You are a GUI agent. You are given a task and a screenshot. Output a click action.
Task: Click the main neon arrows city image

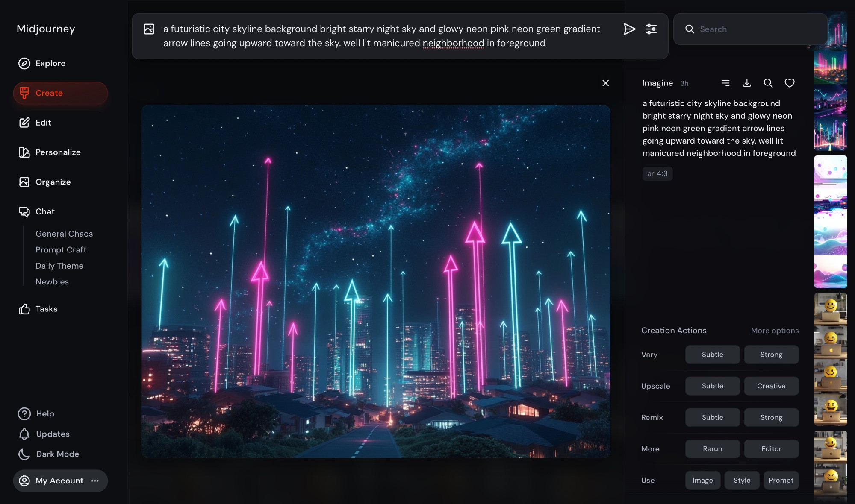tap(376, 281)
